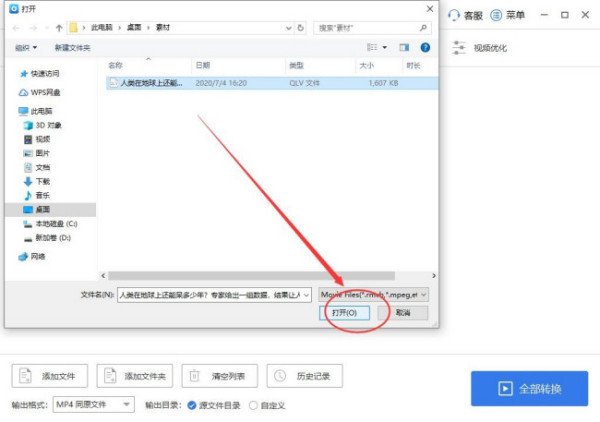
Task: Refresh the folder with the refresh icon
Action: point(301,28)
